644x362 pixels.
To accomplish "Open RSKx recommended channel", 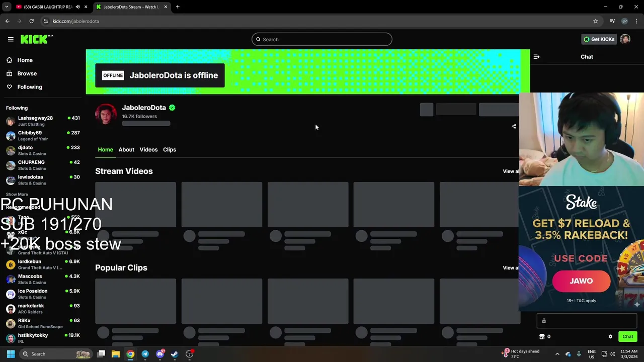I will [x=43, y=323].
